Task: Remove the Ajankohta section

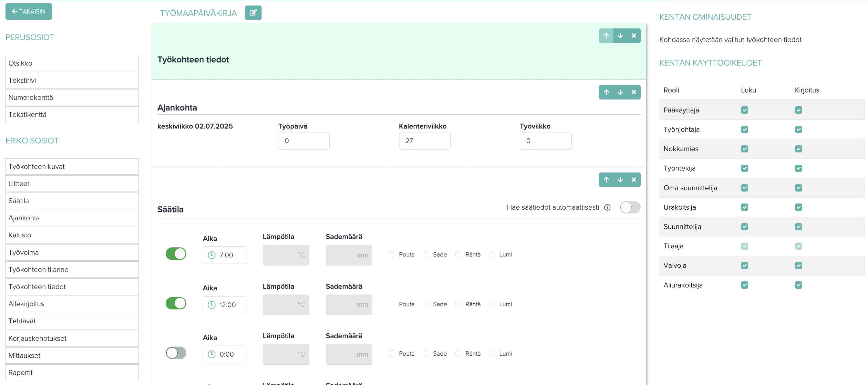Action: point(634,92)
